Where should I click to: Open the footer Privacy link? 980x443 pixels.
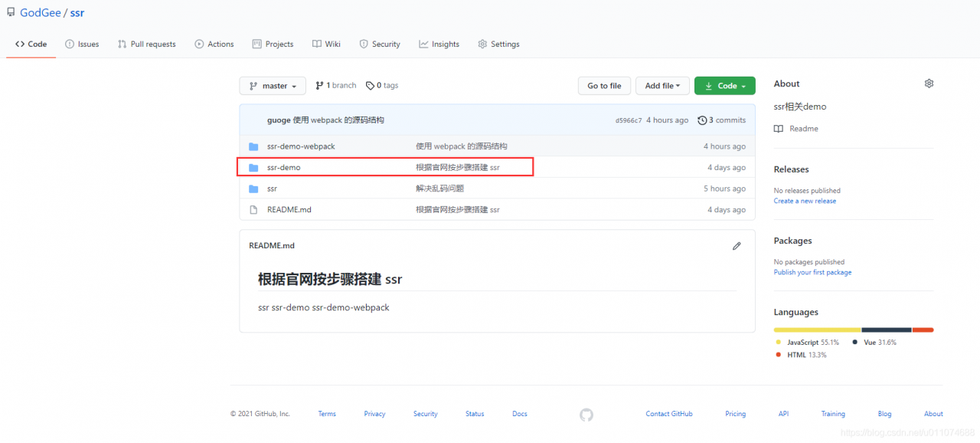pyautogui.click(x=374, y=414)
